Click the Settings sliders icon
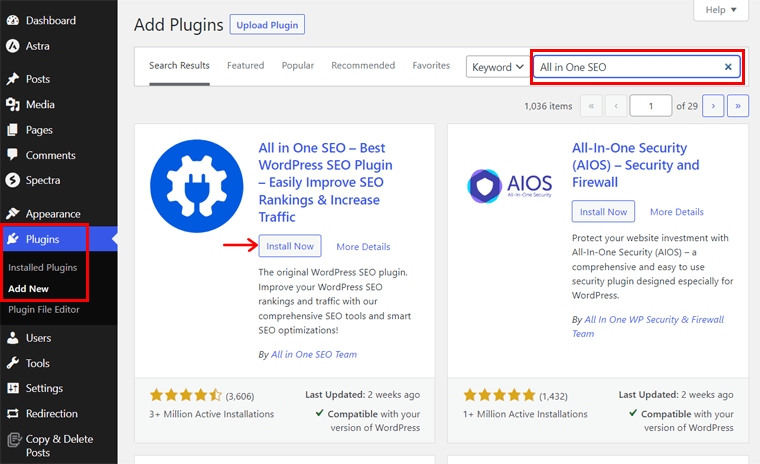The image size is (760, 464). [13, 388]
